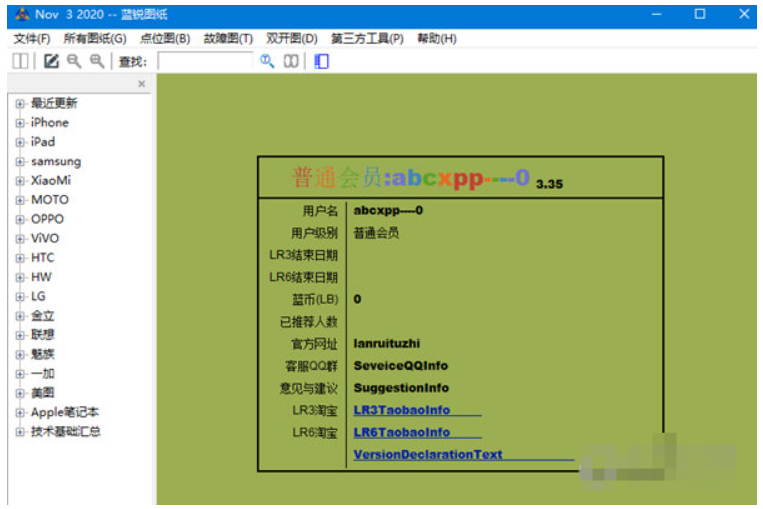Open the 双开图(D) menu
The width and height of the screenshot is (763, 509).
pyautogui.click(x=292, y=38)
